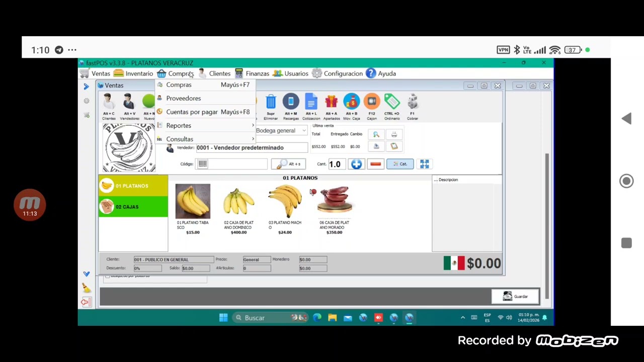Screen dimensions: 644x362
Task: Select Cuentas por pagar menu entry
Action: click(206, 112)
